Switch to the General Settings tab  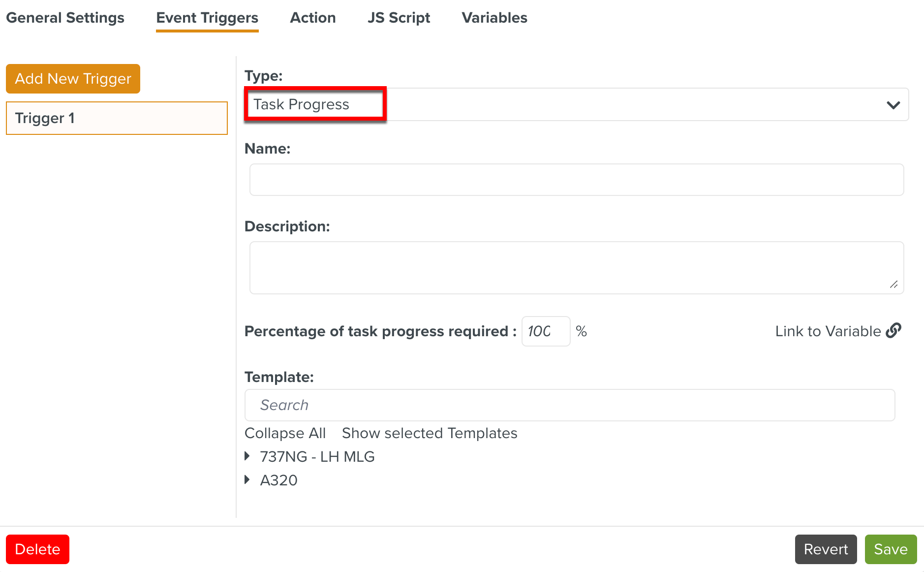pyautogui.click(x=65, y=18)
